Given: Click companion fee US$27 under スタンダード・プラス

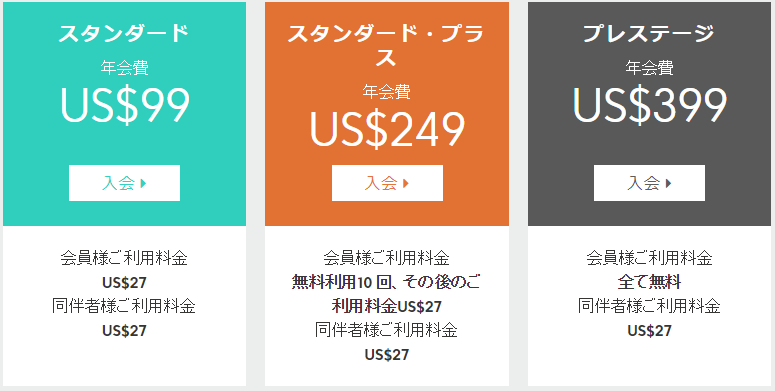Looking at the screenshot, I should pyautogui.click(x=387, y=354).
